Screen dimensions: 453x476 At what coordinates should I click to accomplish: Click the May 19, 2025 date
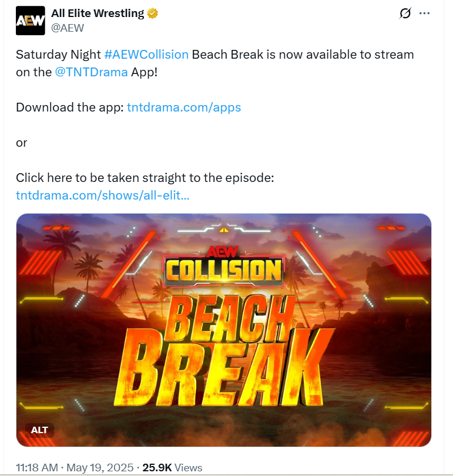coord(100,468)
